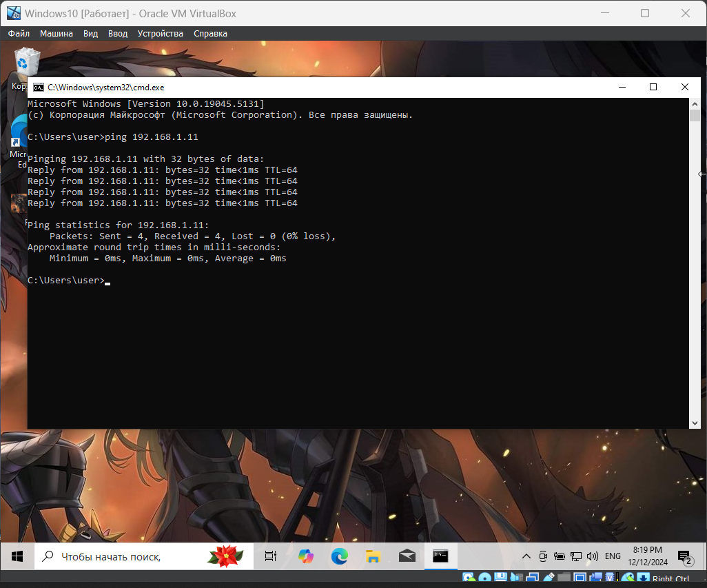
Task: Click the 'Minimum = 0ms' statistics line
Action: coord(167,258)
